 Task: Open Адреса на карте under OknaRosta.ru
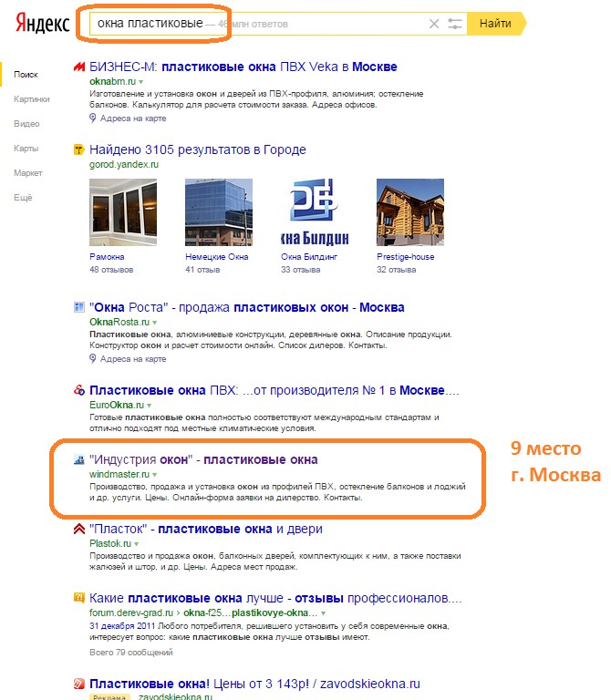pos(133,359)
